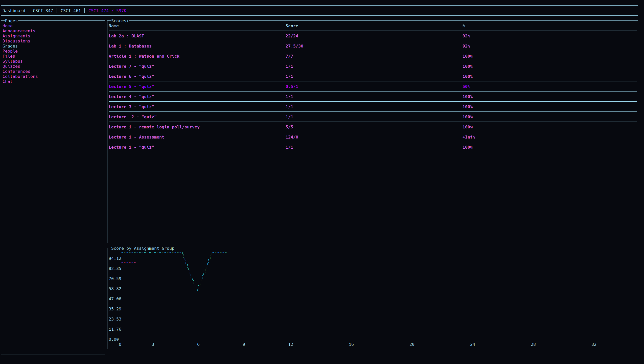Open the Home page link

(8, 26)
